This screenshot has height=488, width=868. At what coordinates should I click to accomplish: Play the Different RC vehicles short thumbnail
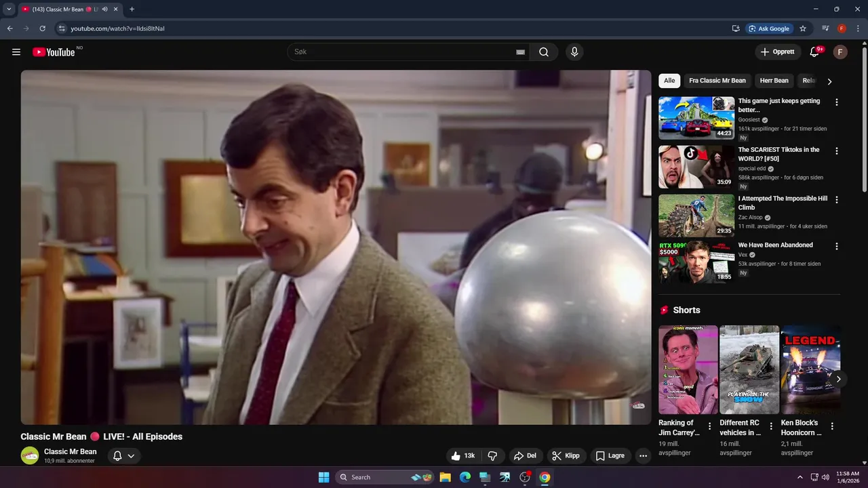[749, 369]
